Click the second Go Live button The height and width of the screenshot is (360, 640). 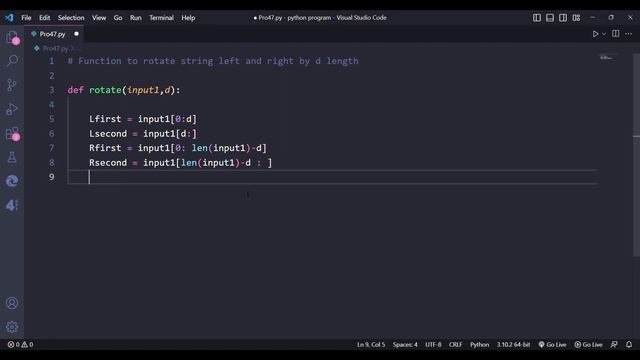tap(588, 344)
